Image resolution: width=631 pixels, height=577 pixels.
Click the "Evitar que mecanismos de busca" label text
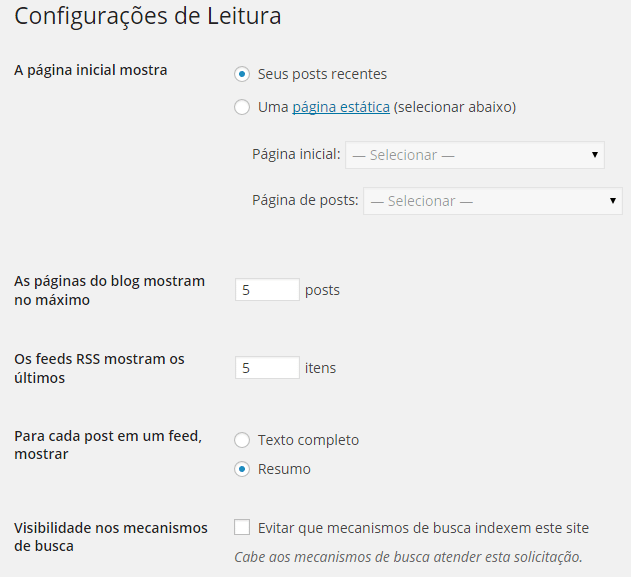[x=423, y=528]
